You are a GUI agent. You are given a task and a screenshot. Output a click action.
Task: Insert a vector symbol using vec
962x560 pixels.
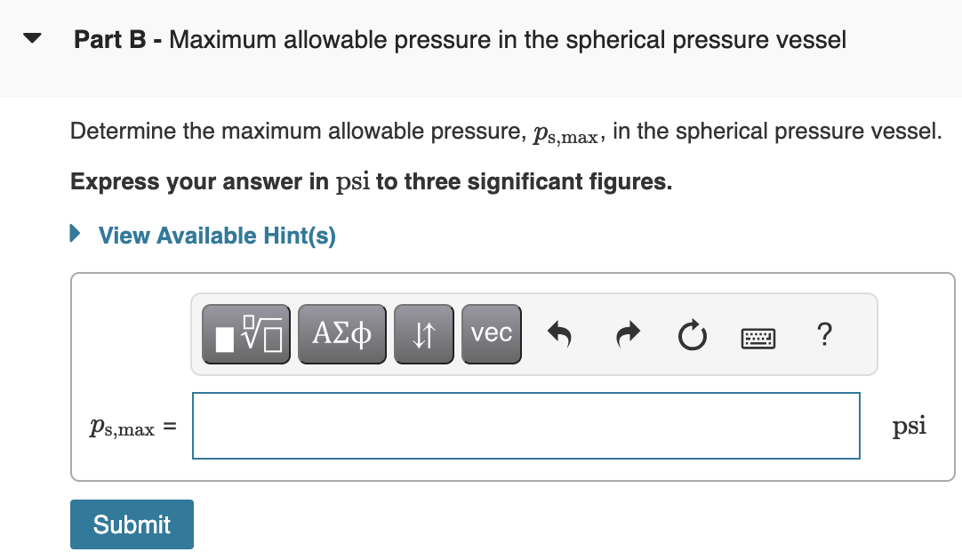click(x=491, y=333)
